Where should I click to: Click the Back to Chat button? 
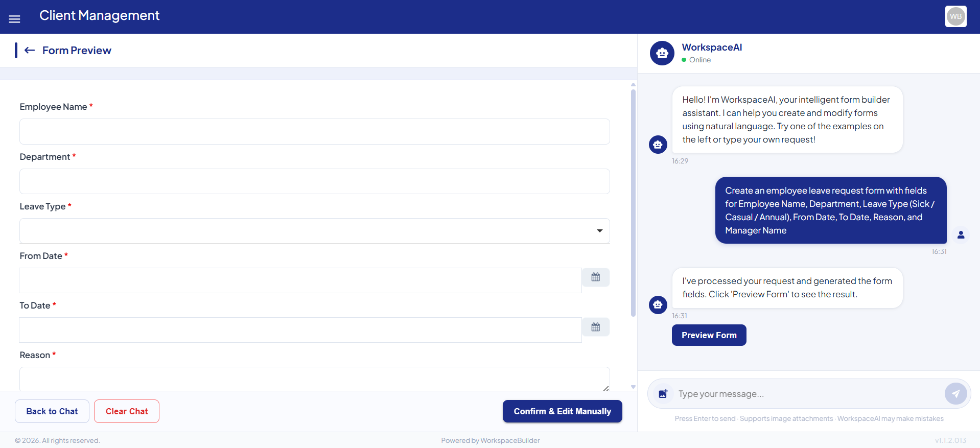(x=52, y=411)
